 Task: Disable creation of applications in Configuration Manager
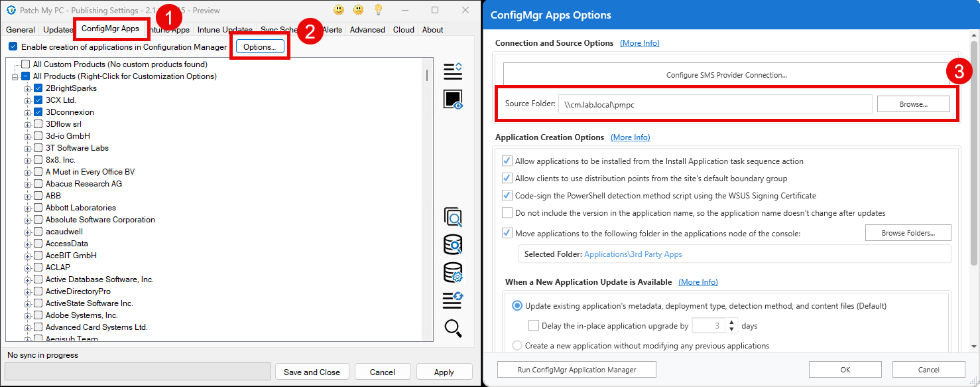coord(13,46)
